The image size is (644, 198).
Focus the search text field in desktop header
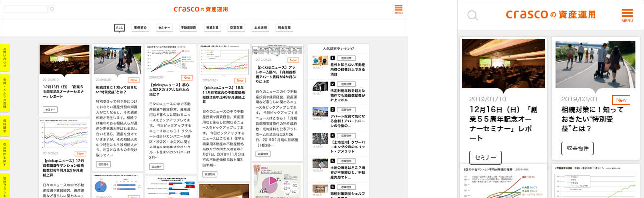26,9
